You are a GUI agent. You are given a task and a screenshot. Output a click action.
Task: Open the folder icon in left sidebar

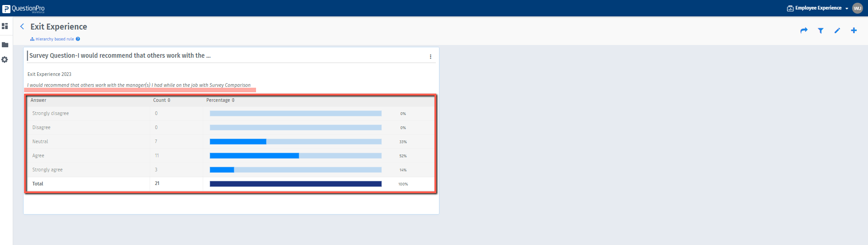coord(5,45)
